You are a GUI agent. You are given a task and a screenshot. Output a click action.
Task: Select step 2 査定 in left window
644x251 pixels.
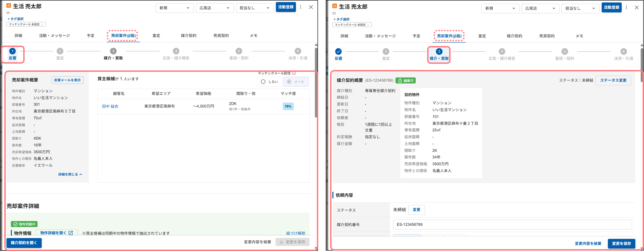click(60, 54)
